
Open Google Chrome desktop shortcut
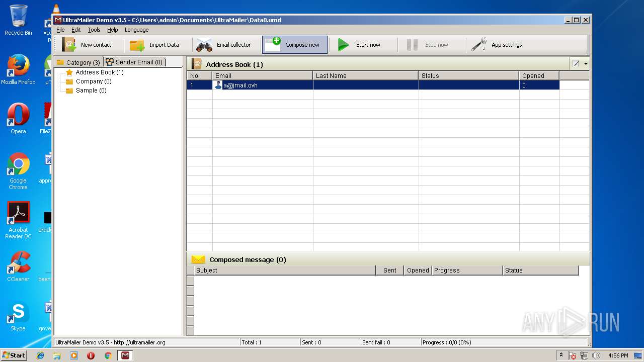click(18, 171)
